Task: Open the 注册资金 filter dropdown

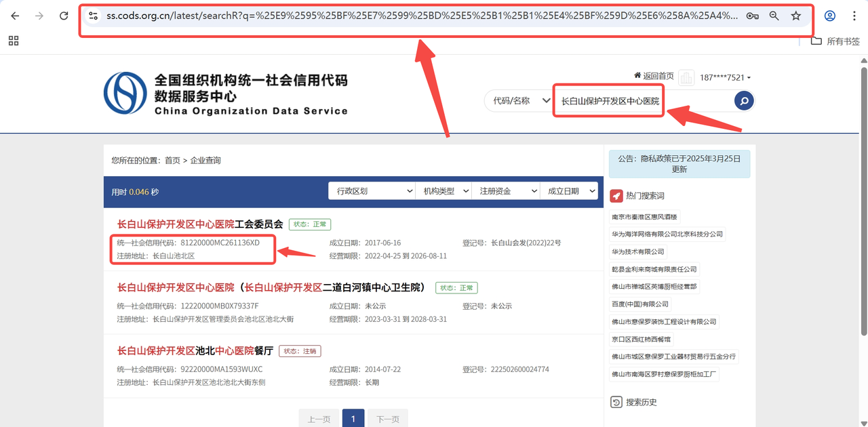Action: 505,191
